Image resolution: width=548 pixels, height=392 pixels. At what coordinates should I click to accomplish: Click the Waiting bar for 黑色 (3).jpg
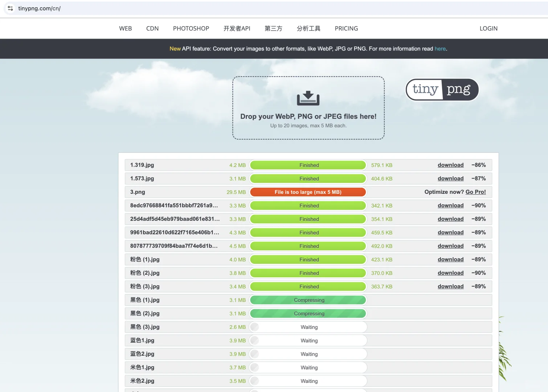(308, 327)
